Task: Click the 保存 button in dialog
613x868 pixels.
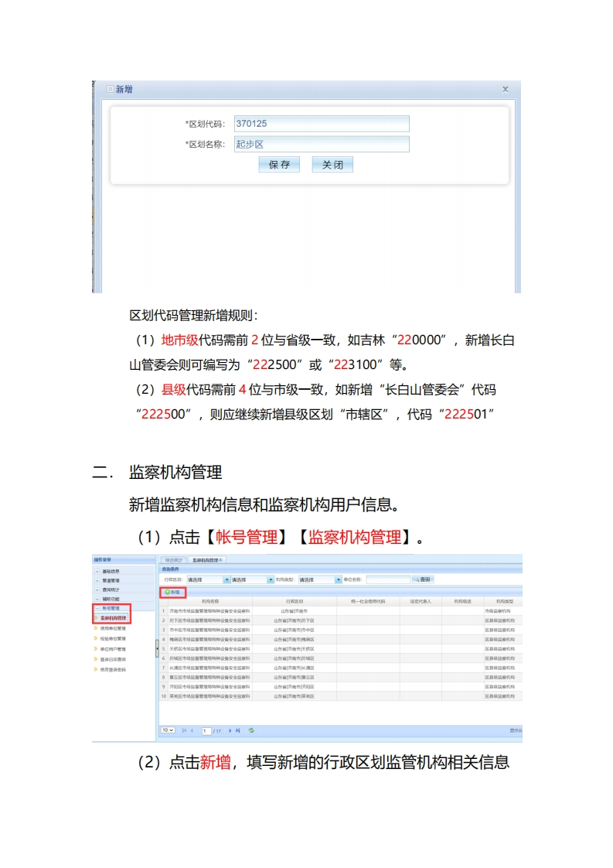Action: point(279,165)
